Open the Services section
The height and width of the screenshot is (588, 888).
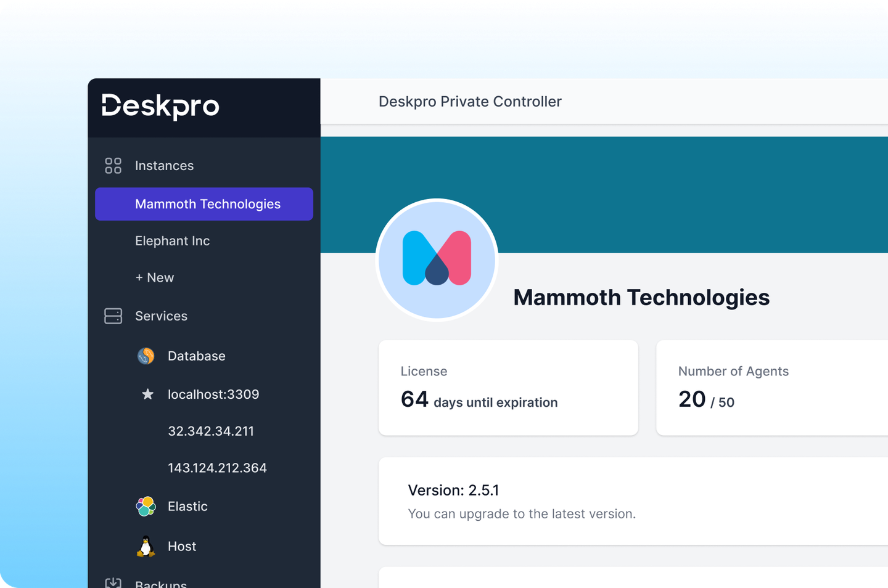pyautogui.click(x=161, y=316)
